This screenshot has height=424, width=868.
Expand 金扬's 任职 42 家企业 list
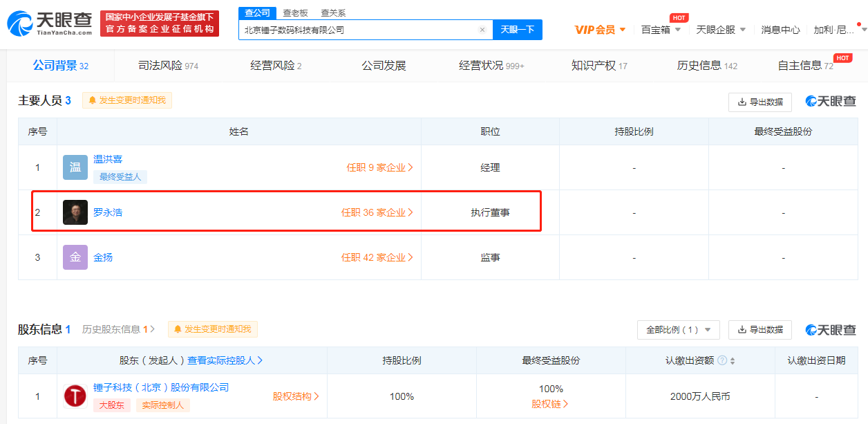click(x=377, y=257)
